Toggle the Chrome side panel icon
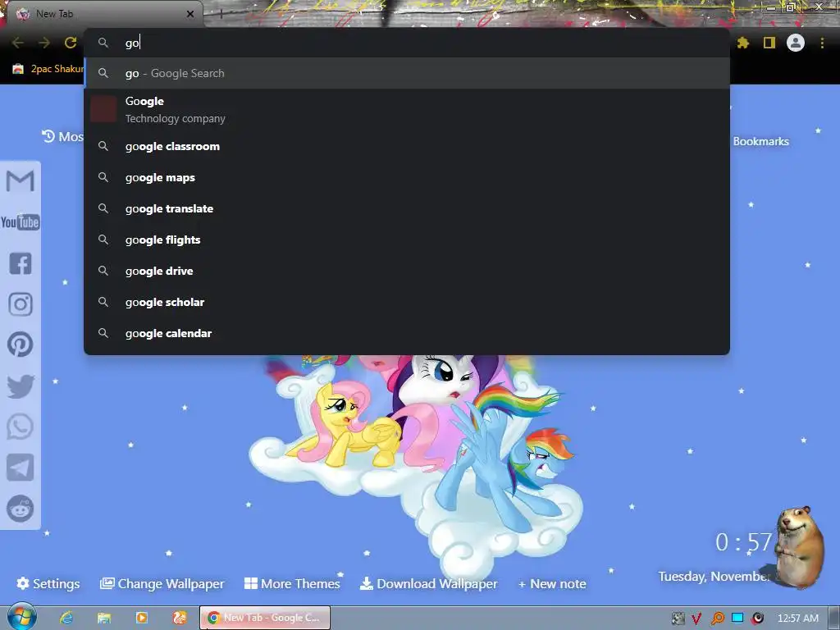Screen dimensions: 840x630 coord(769,43)
